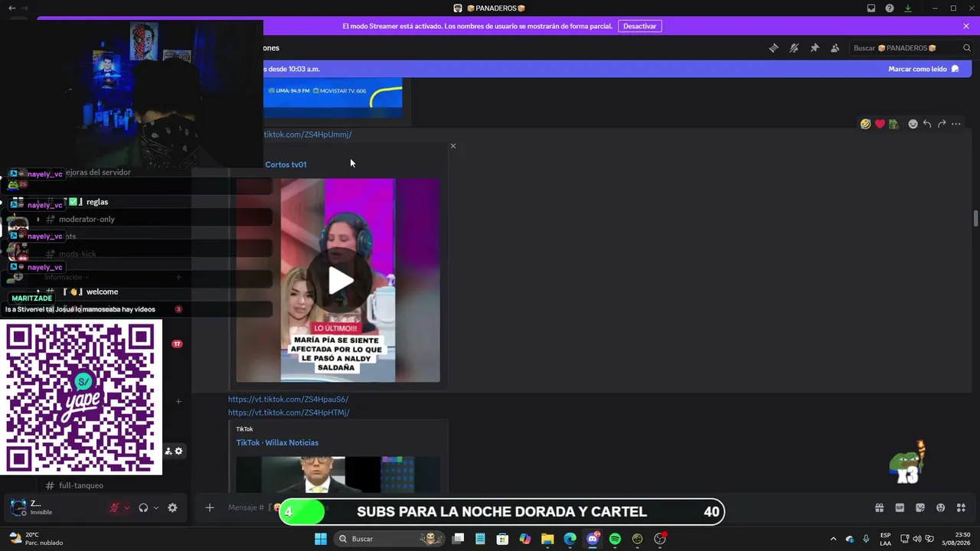Click the plus attach button in message bar
Screen dimensions: 980x551
[209, 507]
